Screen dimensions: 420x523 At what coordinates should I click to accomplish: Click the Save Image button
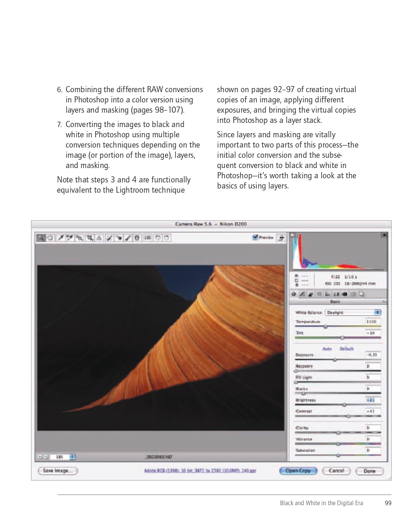point(58,471)
